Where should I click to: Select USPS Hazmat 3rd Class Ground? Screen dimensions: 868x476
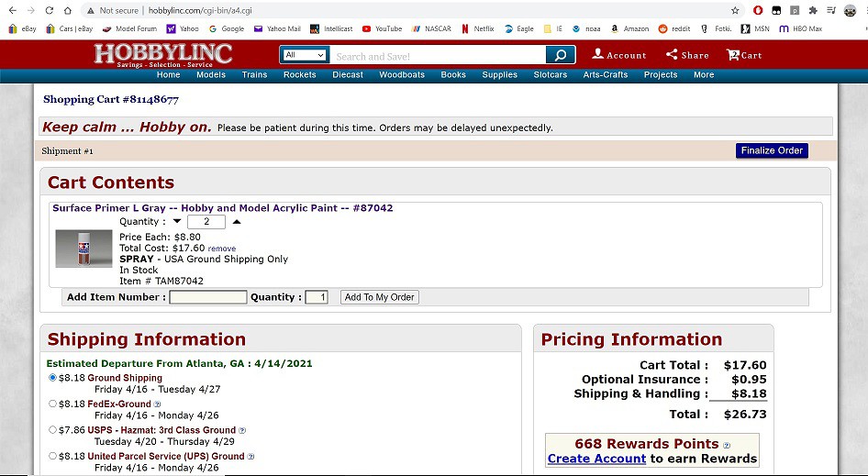click(x=52, y=429)
